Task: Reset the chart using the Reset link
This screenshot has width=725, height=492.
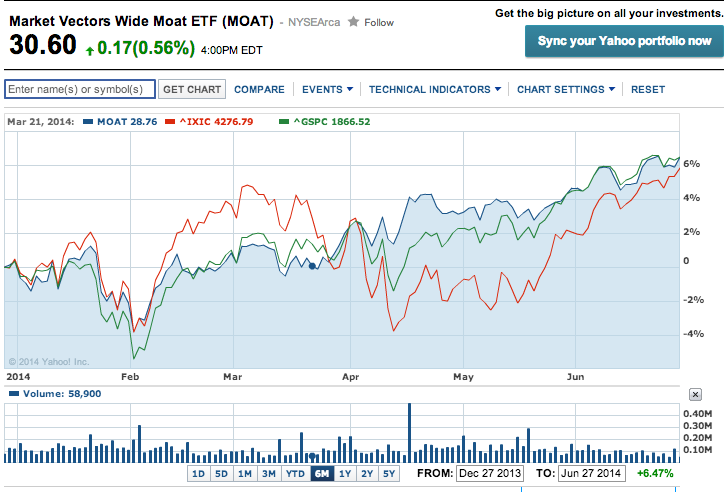Action: pyautogui.click(x=648, y=89)
